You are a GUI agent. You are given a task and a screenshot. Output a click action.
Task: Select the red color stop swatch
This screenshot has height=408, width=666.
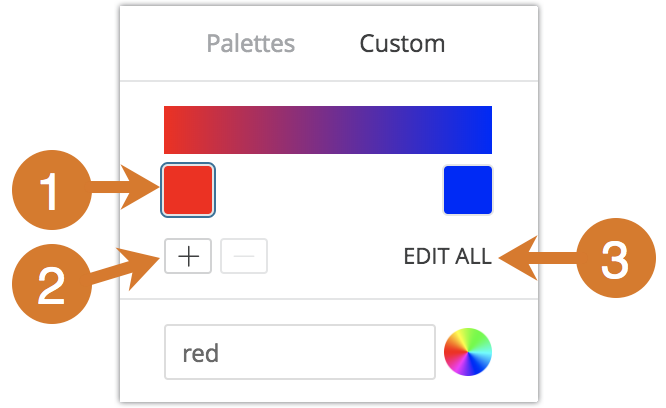pyautogui.click(x=188, y=189)
